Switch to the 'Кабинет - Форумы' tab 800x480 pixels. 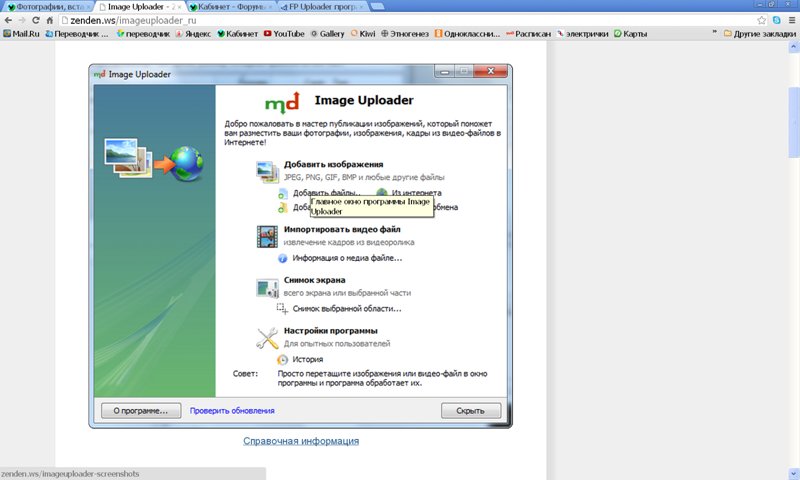click(231, 7)
